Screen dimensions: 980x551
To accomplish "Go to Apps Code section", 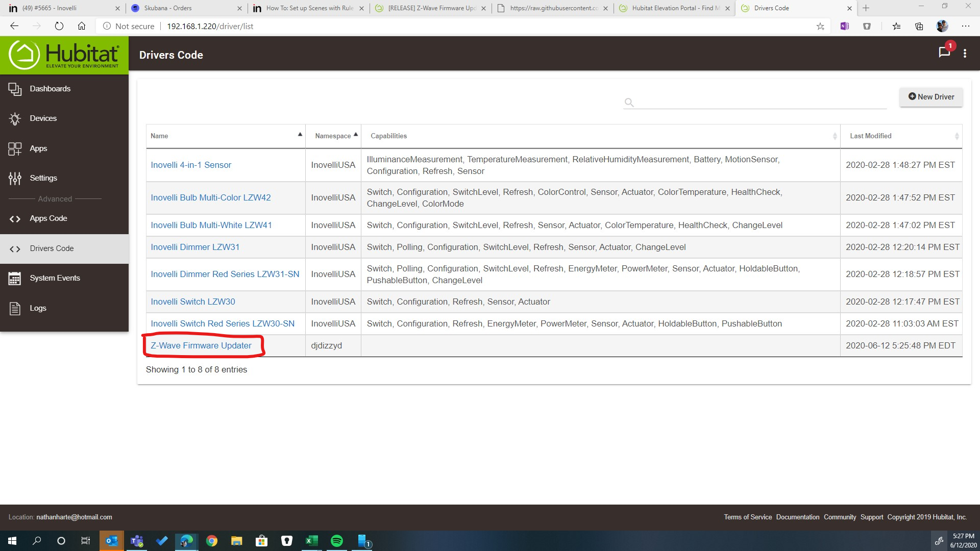I will pyautogui.click(x=48, y=218).
